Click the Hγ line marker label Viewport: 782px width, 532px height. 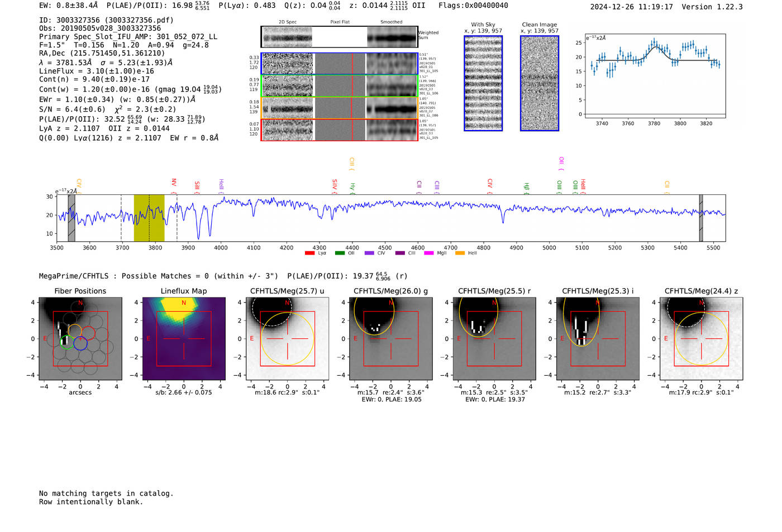(x=352, y=188)
